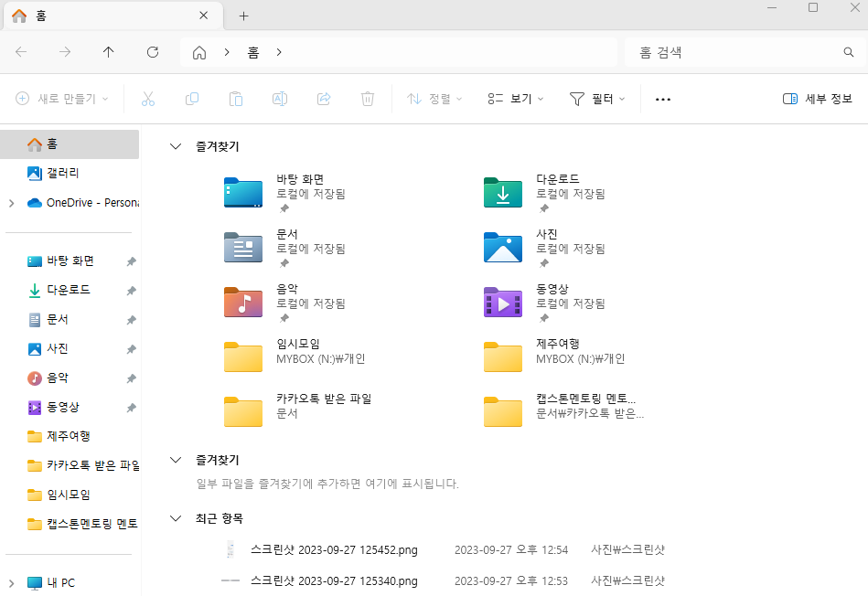868x596 pixels.
Task: Navigate up one level with the up arrow
Action: pos(108,52)
